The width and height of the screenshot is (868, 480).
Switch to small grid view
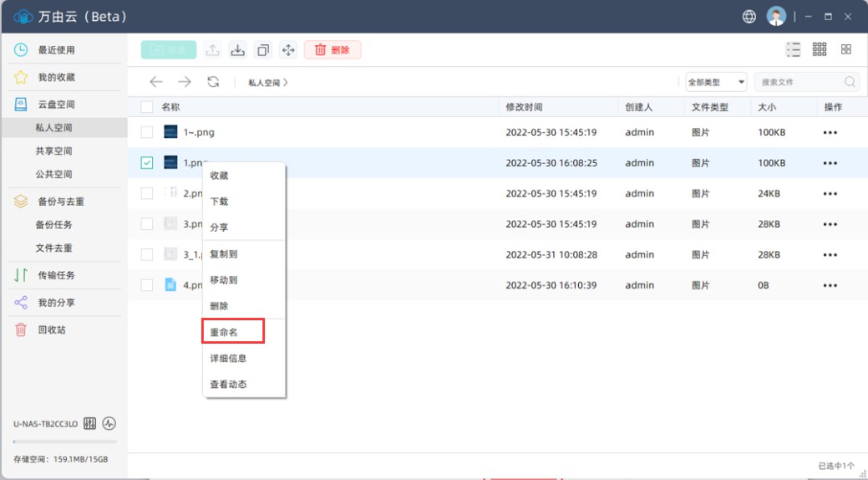[820, 50]
